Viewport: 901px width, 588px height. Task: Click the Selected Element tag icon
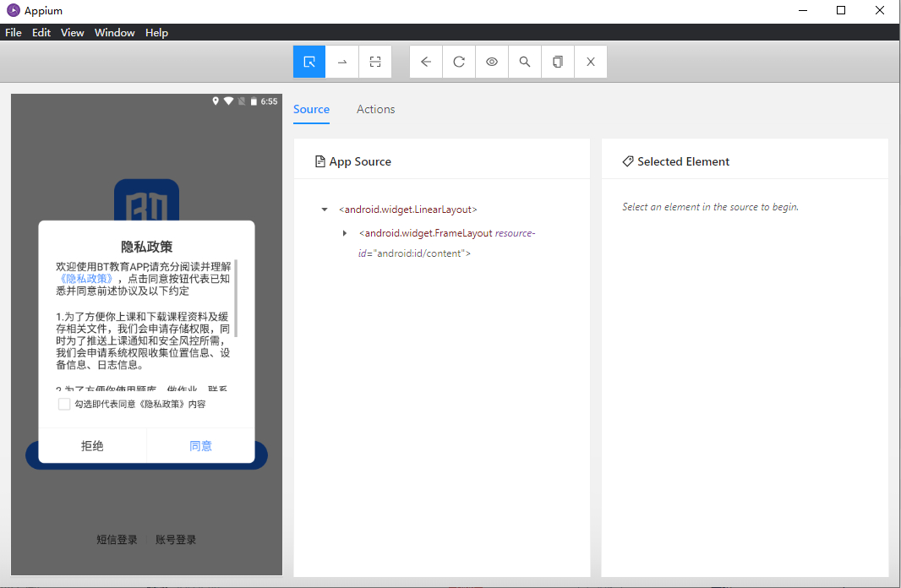[628, 162]
